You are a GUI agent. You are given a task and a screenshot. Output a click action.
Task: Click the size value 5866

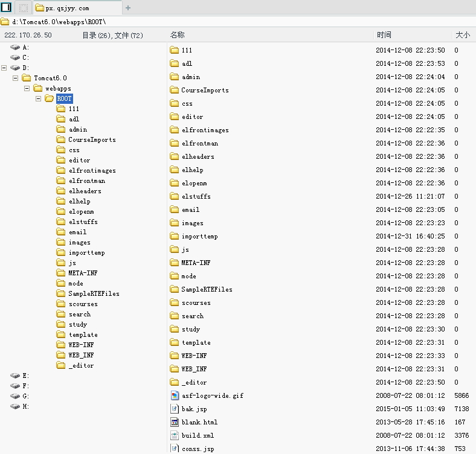462,395
